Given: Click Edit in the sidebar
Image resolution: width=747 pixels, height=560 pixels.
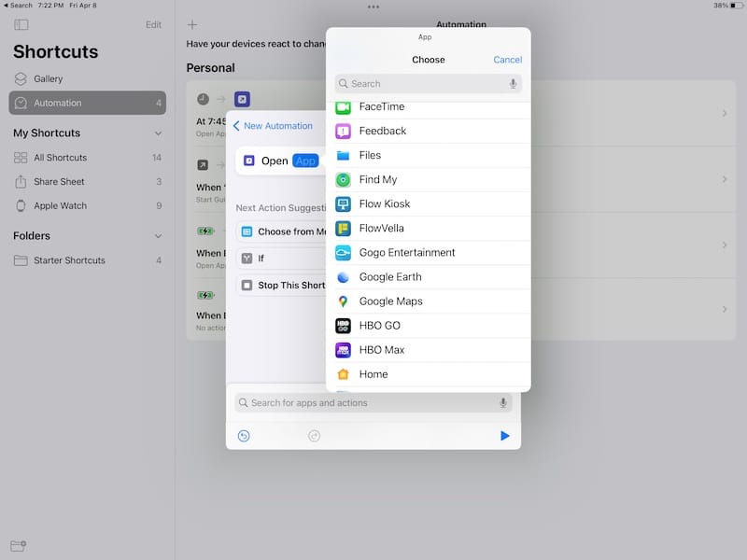Looking at the screenshot, I should tap(153, 25).
